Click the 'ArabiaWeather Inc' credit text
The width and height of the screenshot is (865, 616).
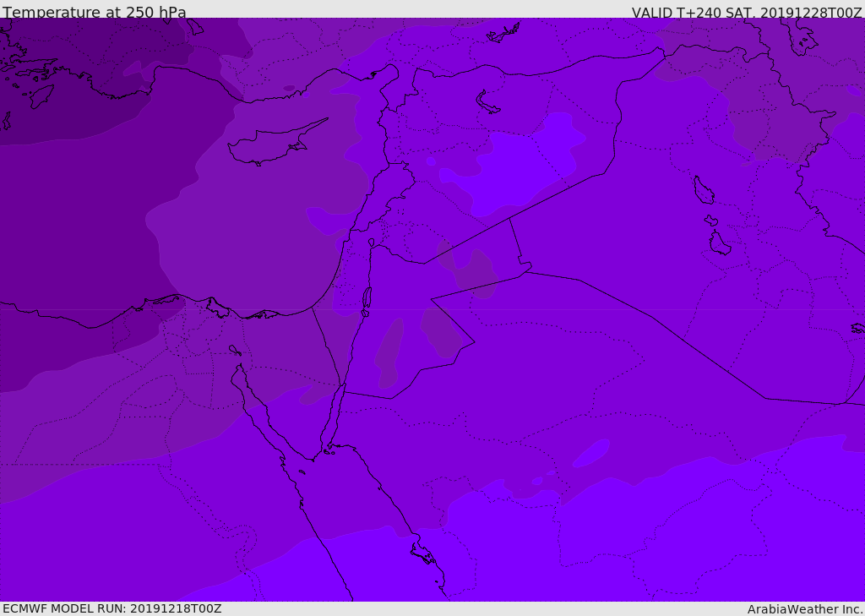805,609
